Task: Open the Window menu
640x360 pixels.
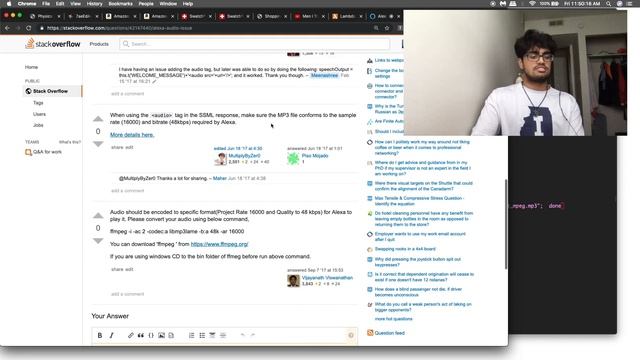Action: coord(168,4)
